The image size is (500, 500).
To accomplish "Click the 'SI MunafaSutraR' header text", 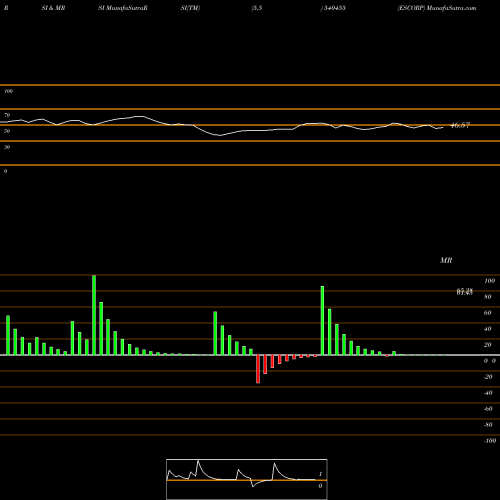I will tap(123, 8).
